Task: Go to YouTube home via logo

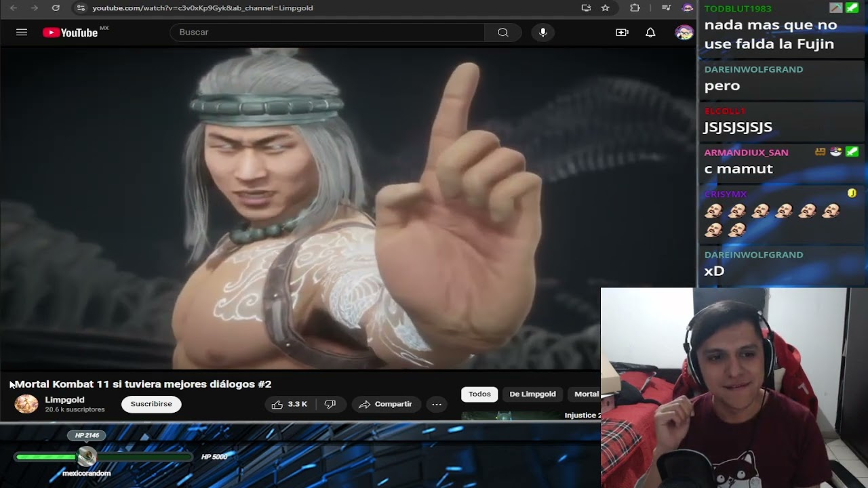Action: 71,33
